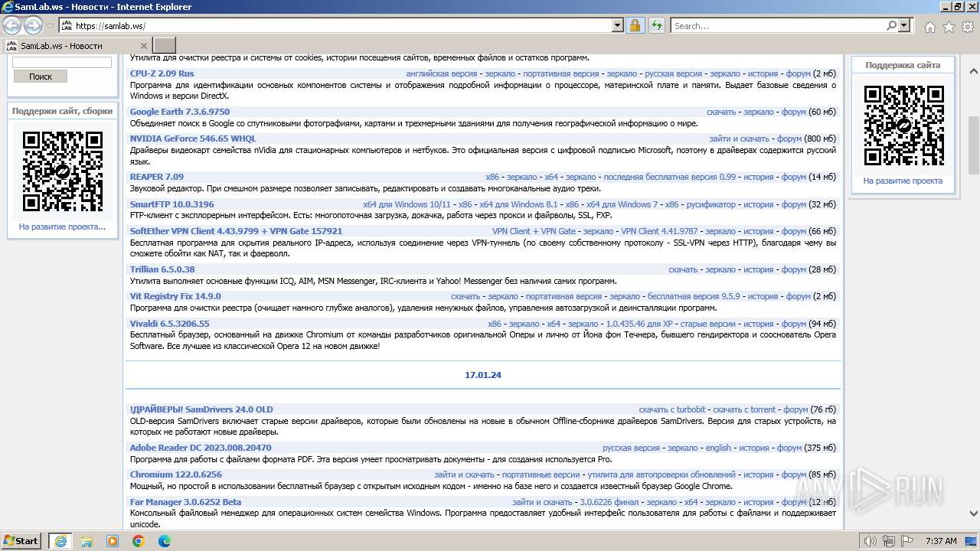The image size is (980, 551).
Task: Open the Vivaldi 6.5.3206.55 link
Action: [169, 324]
